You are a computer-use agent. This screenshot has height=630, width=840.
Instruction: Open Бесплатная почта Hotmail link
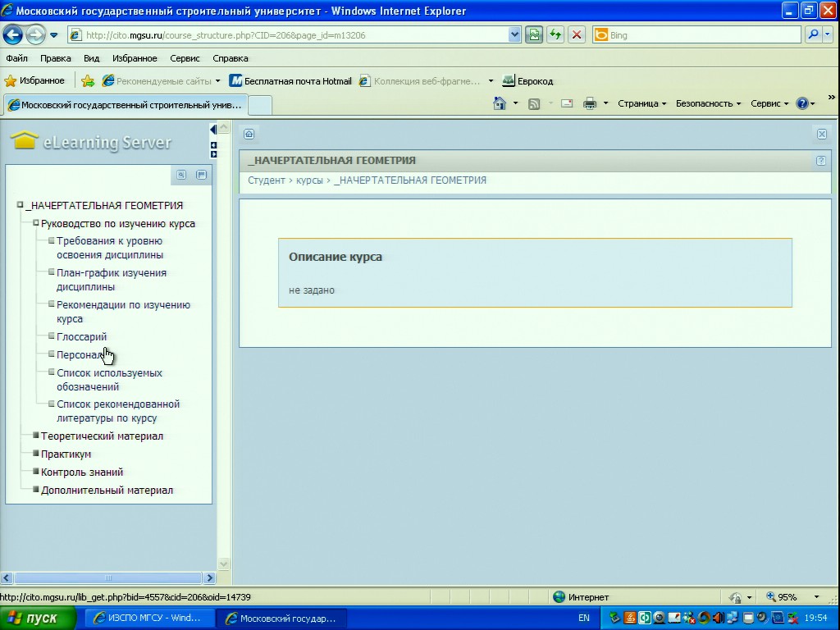click(x=290, y=81)
